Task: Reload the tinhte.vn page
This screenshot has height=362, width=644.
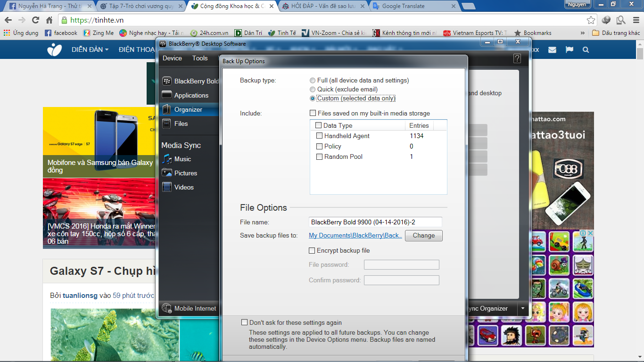Action: [x=35, y=20]
